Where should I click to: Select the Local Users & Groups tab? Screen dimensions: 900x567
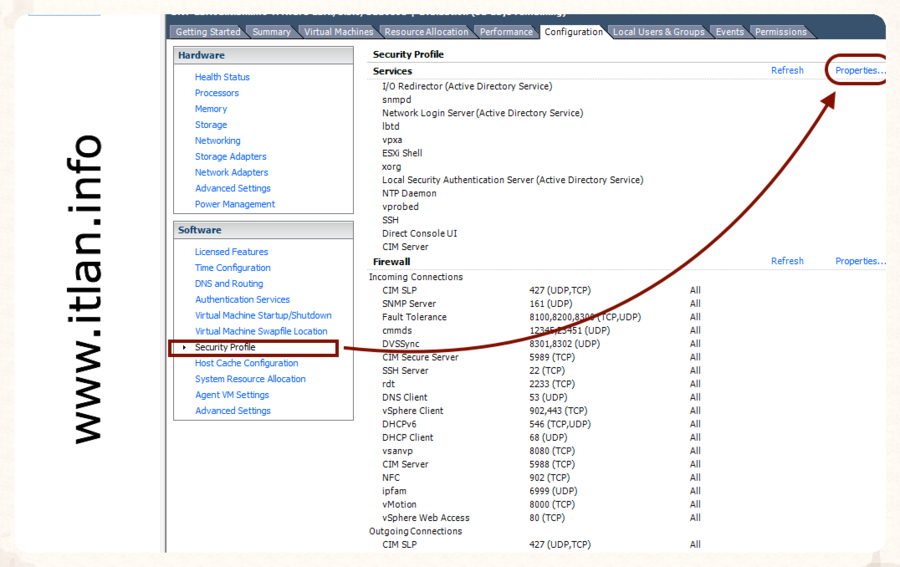(658, 32)
